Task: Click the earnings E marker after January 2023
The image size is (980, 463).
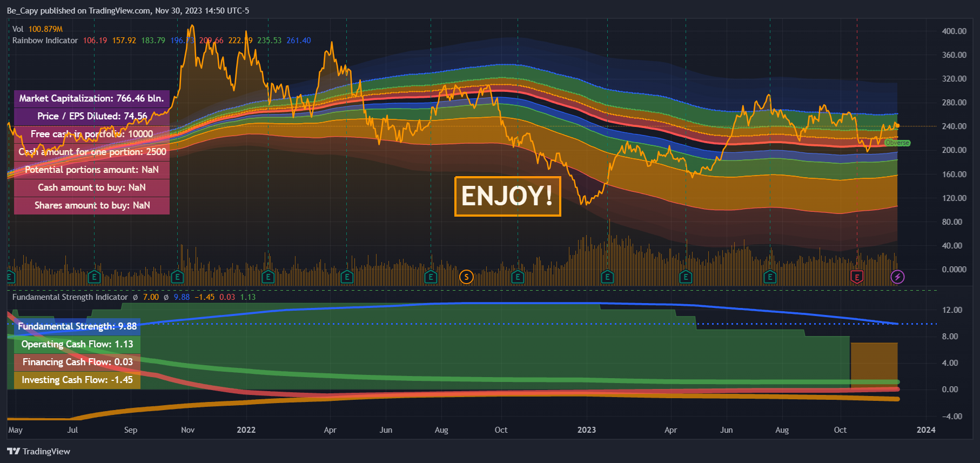Action: pyautogui.click(x=607, y=277)
